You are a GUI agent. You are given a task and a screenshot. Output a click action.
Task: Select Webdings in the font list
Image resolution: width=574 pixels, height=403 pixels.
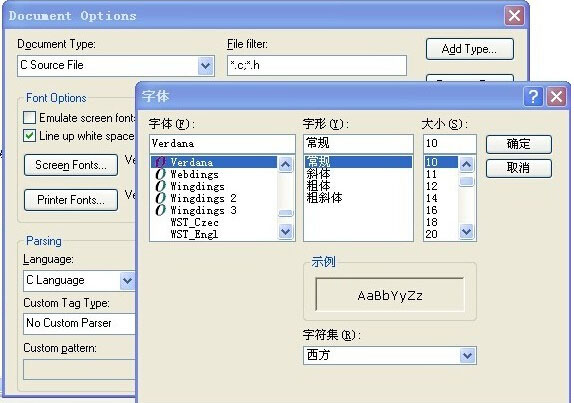tap(214, 174)
